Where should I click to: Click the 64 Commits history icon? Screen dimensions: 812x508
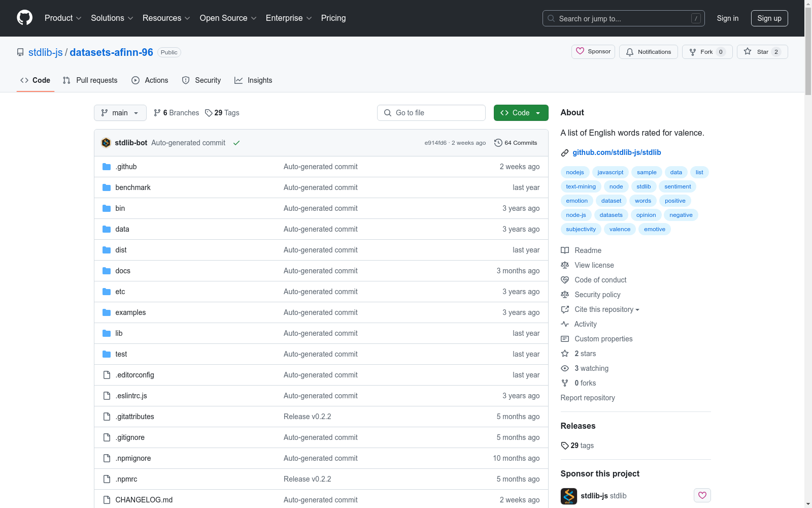tap(498, 143)
